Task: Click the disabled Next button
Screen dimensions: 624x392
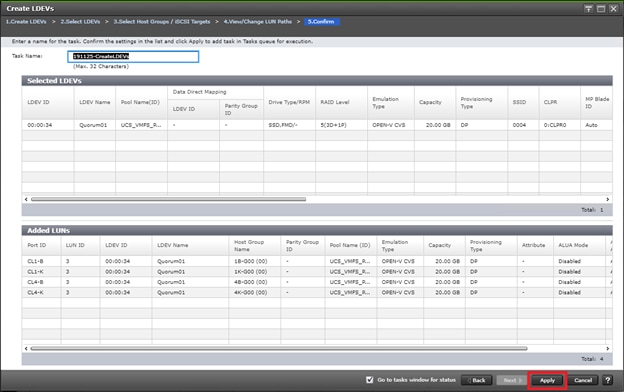Action: click(511, 380)
